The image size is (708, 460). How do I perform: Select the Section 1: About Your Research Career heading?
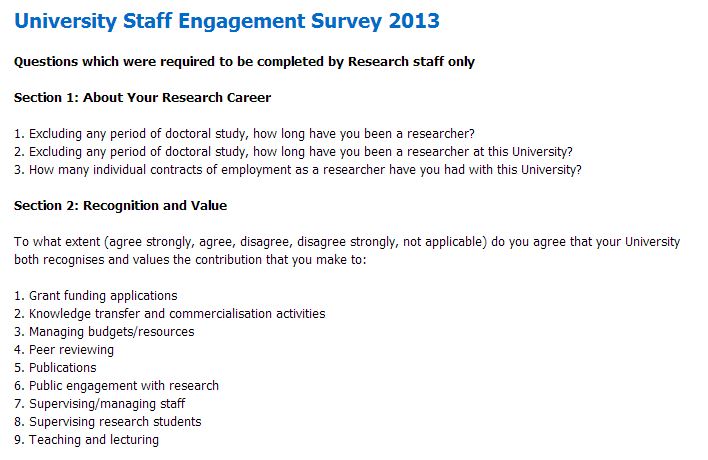(x=142, y=98)
